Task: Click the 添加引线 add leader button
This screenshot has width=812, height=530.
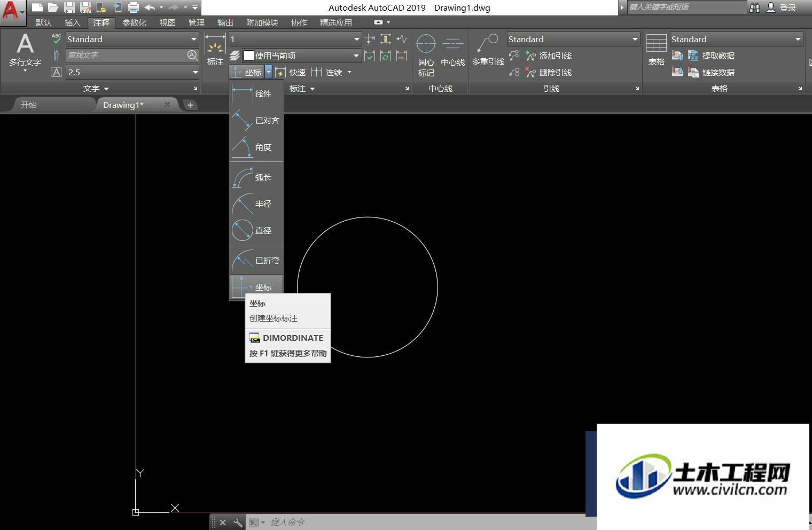Action: [x=549, y=56]
